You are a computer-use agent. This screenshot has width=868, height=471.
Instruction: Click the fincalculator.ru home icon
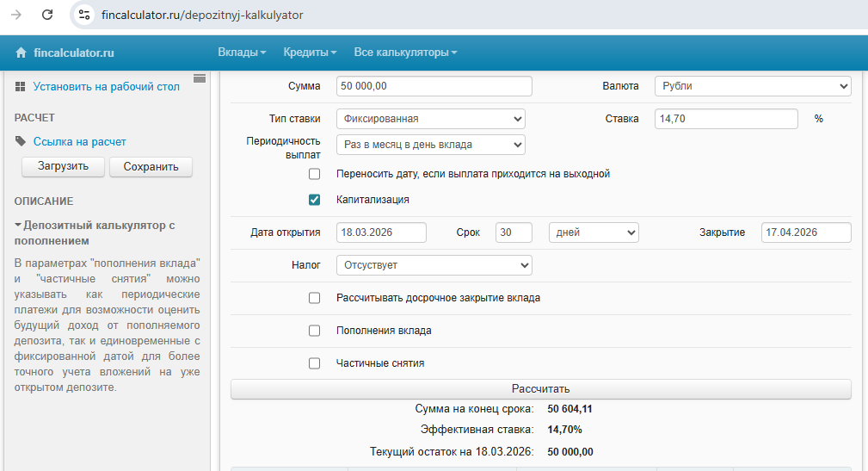coord(22,53)
